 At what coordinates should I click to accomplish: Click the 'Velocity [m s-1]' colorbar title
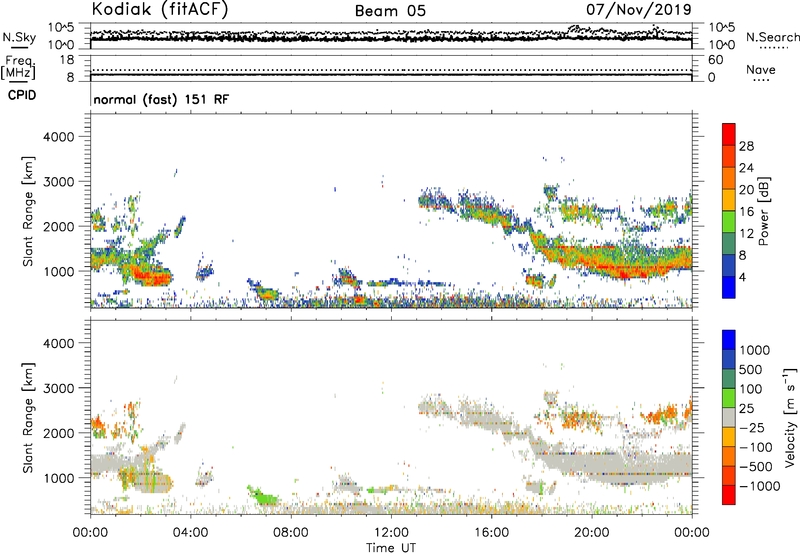coord(790,417)
